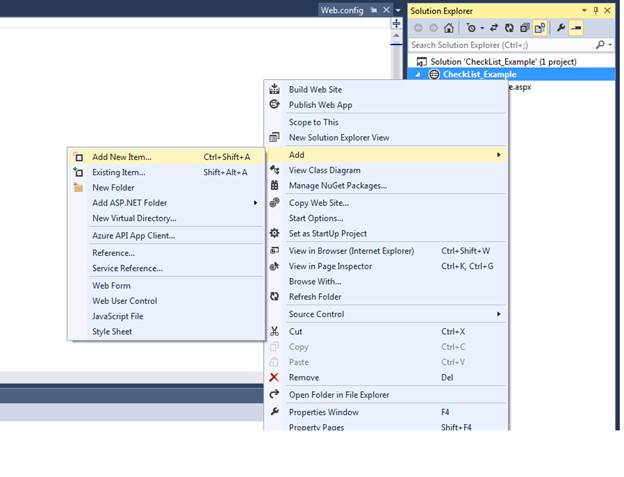Click the Cut scissors icon
Screen dimensions: 624x477
click(275, 331)
